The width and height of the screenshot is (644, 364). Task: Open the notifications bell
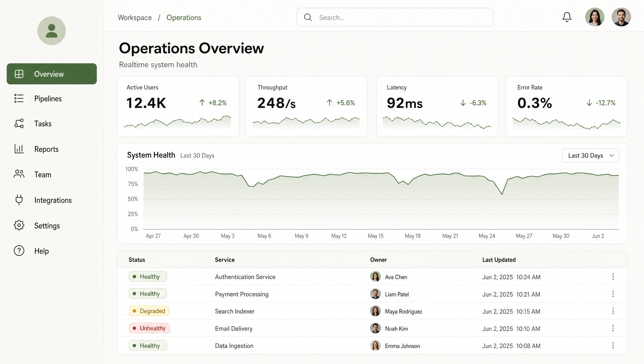567,17
